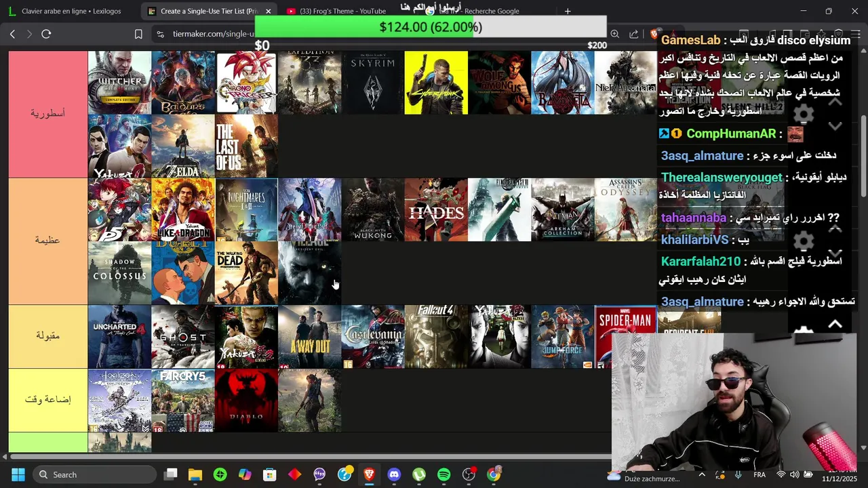Switch to Clavier arabe en ligne tab

[x=71, y=11]
